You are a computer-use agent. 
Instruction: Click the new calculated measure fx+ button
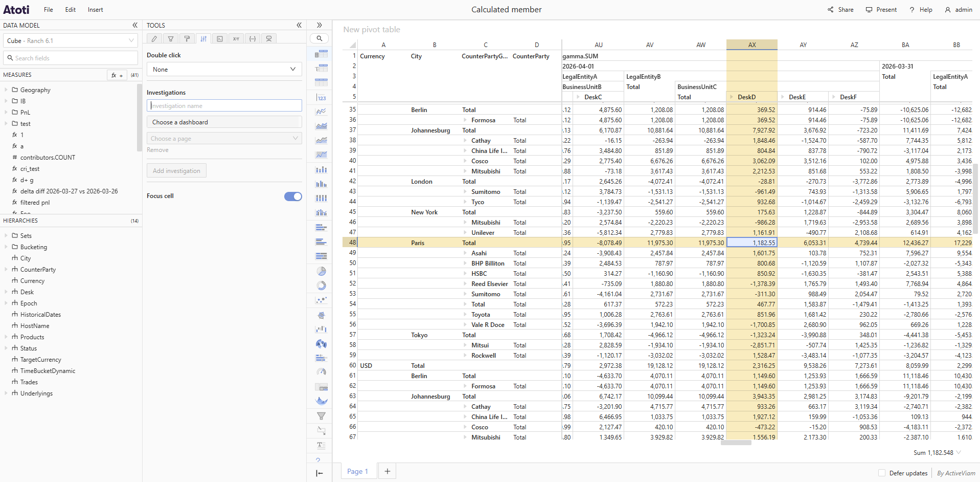coord(117,75)
